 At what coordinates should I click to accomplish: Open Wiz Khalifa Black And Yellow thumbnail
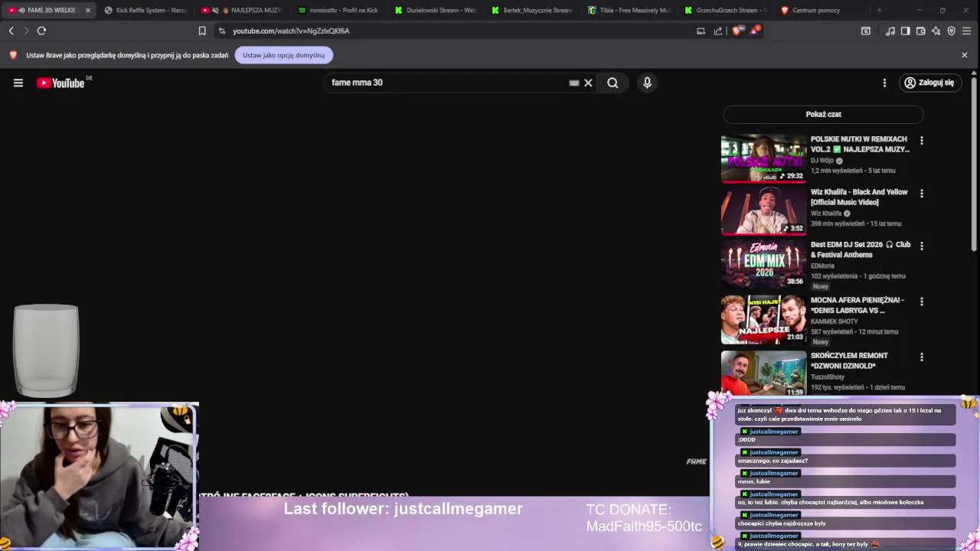click(x=763, y=211)
